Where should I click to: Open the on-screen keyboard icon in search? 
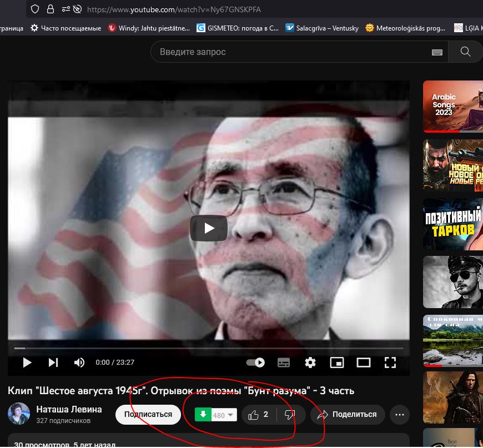[437, 52]
